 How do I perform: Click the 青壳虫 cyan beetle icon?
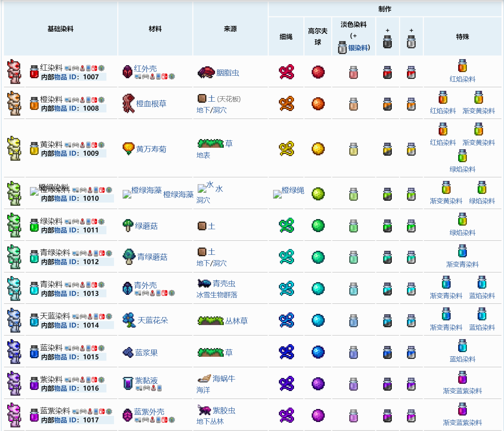pos(204,283)
